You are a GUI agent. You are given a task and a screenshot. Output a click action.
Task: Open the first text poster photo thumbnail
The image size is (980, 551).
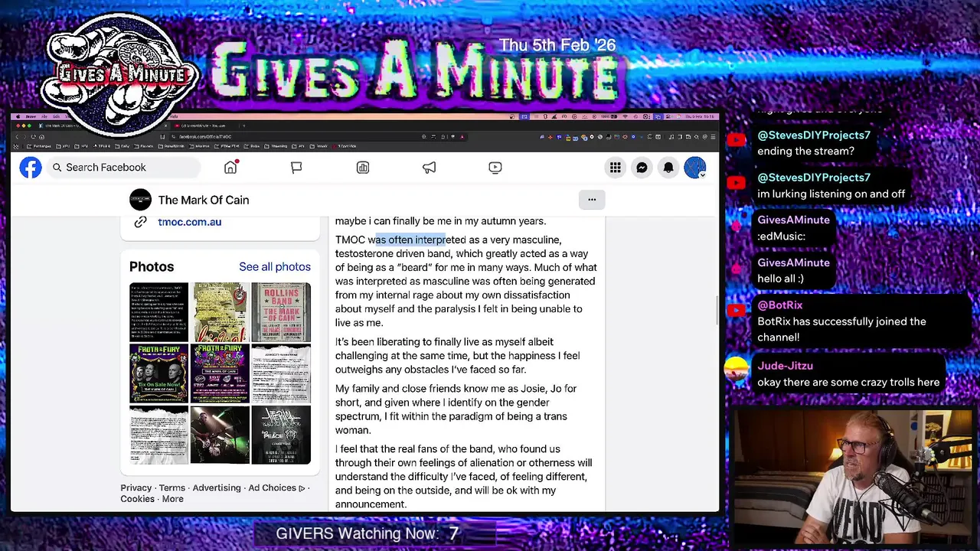(158, 312)
